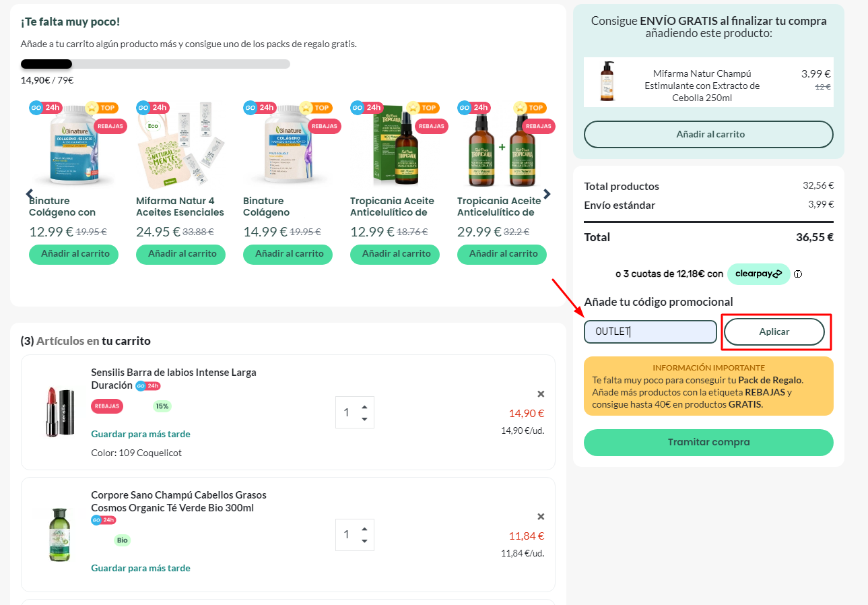Viewport: 868px width, 605px height.
Task: Increase Corpore Sano shampoo quantity
Action: click(364, 529)
